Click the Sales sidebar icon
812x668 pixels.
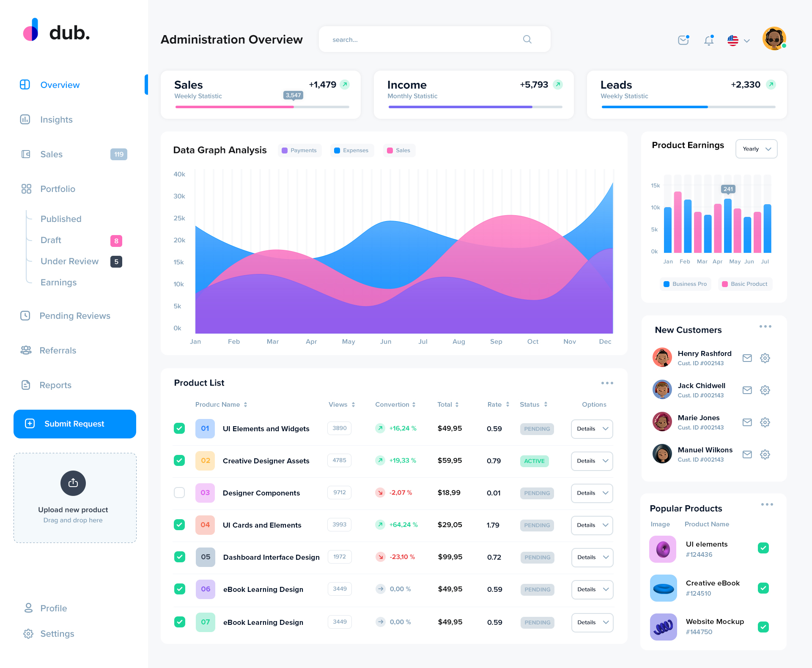[x=25, y=154]
